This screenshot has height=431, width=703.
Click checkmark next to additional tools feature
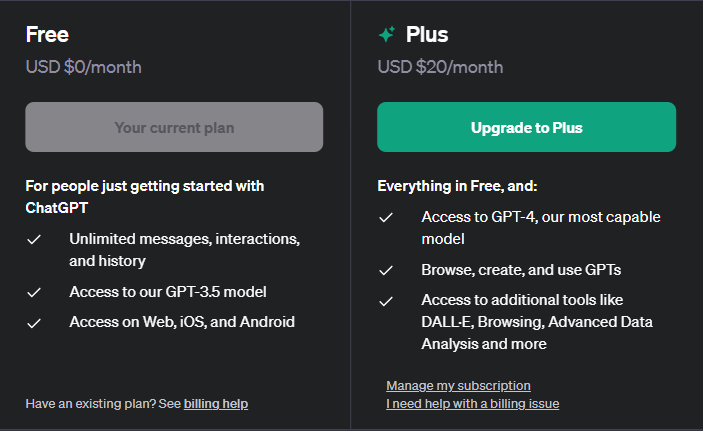[x=387, y=300]
